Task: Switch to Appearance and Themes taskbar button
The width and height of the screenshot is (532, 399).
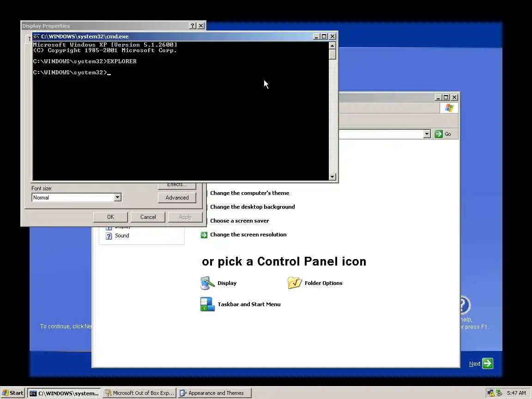Action: tap(215, 393)
